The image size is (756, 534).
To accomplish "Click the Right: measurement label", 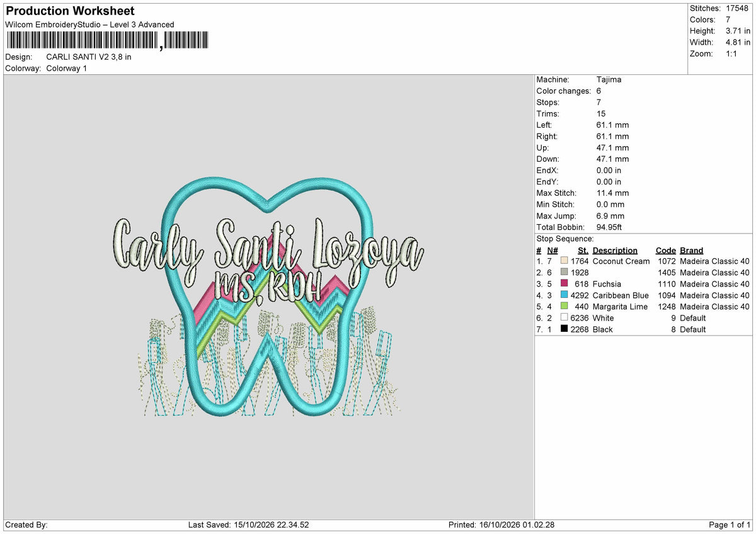I will [x=547, y=136].
